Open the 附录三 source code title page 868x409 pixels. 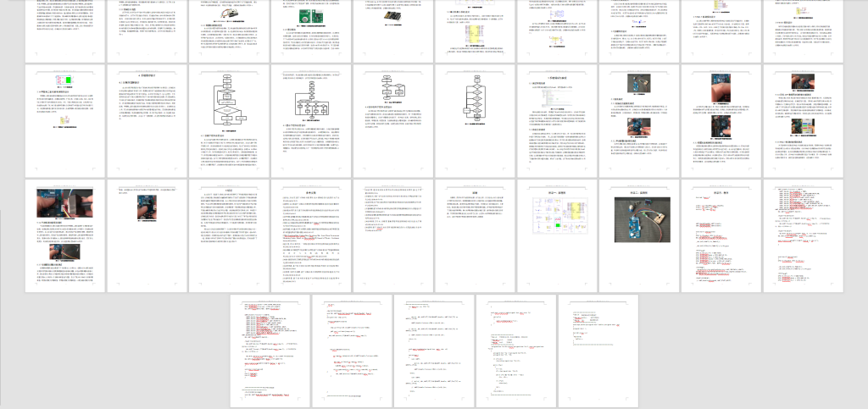[x=721, y=235]
